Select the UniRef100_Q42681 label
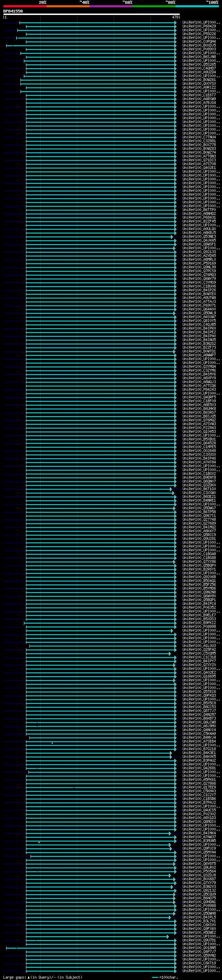This screenshot has width=222, height=980. (199, 768)
